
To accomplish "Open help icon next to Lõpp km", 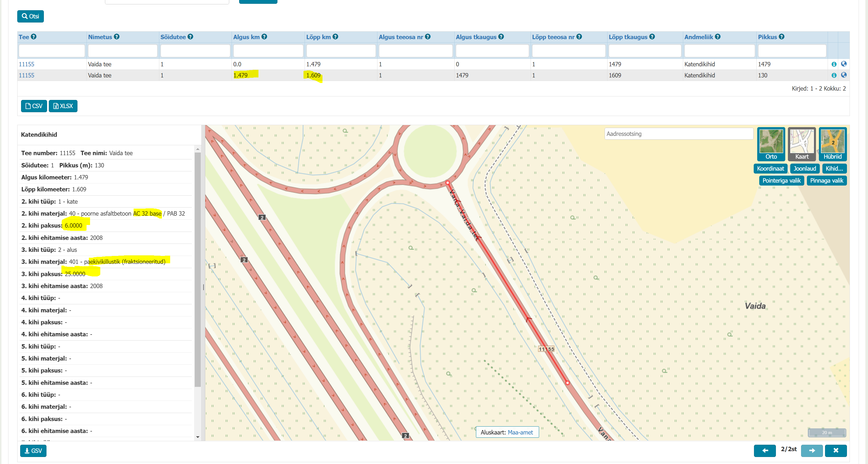I will point(335,37).
